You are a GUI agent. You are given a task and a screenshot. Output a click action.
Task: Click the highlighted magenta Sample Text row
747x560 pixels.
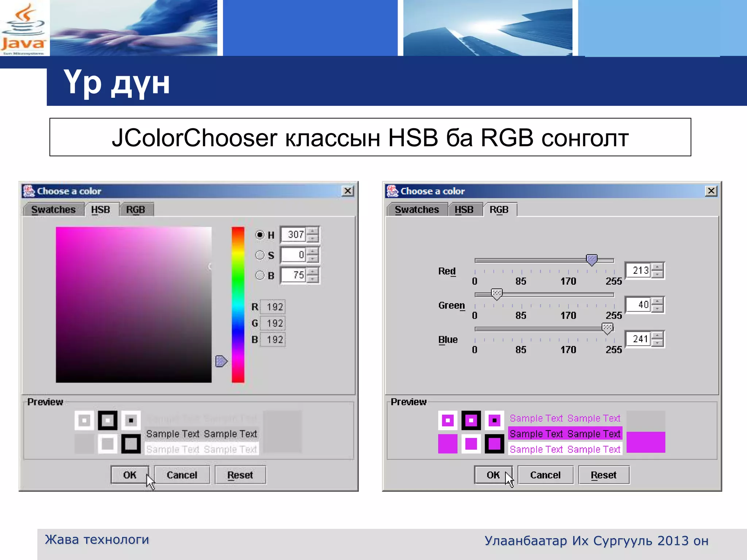click(x=565, y=434)
